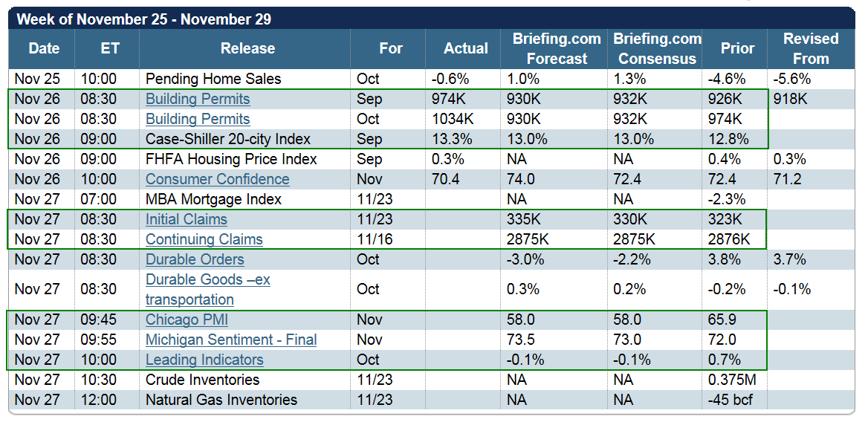This screenshot has height=425, width=868.
Task: Click the Actual column header
Action: click(x=466, y=49)
